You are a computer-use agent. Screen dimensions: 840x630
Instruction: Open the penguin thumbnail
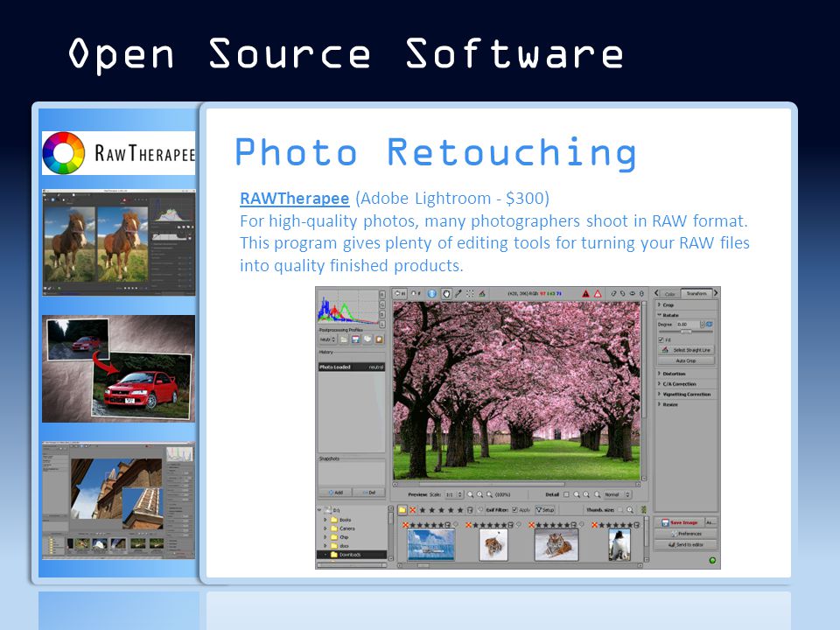[x=619, y=545]
